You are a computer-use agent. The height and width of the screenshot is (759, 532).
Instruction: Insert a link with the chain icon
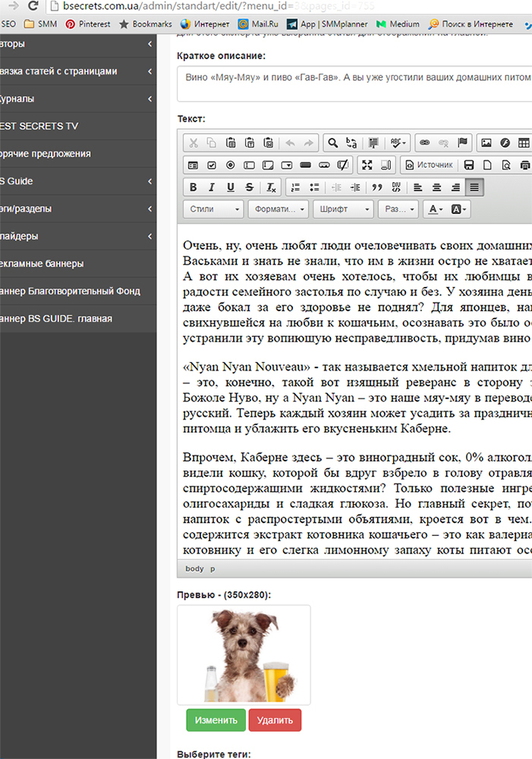[425, 143]
